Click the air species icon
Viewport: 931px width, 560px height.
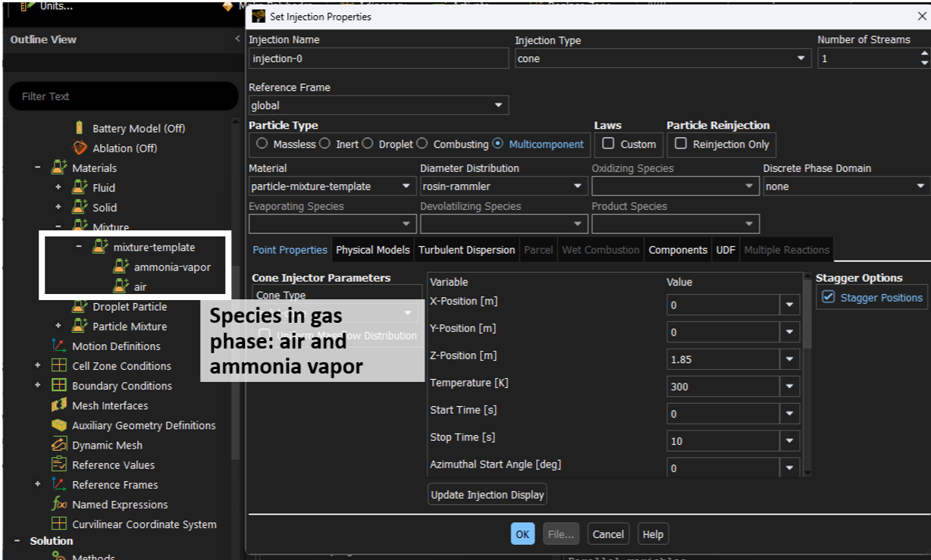click(121, 286)
